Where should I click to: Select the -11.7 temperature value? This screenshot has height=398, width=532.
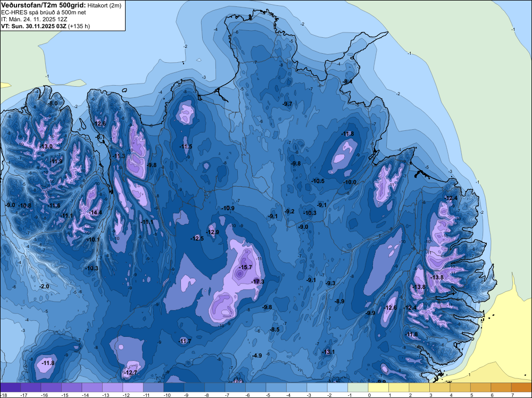(x=185, y=341)
